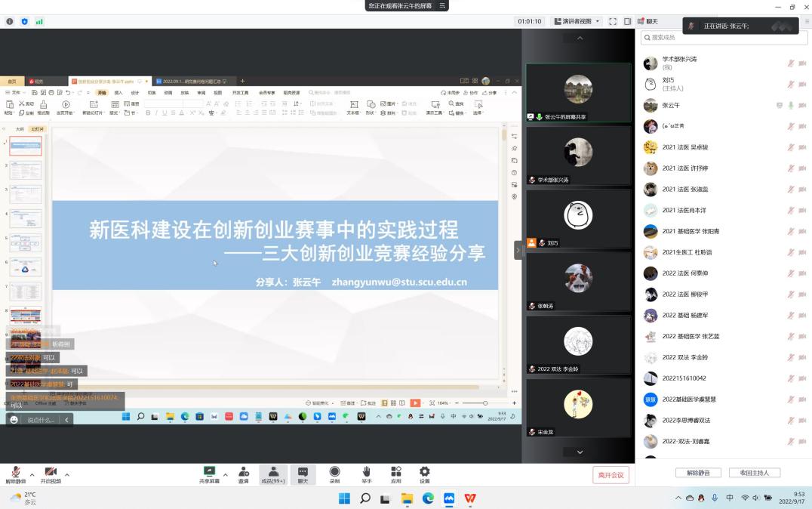This screenshot has height=509, width=812.
Task: Click the 解除静音 button in members panel
Action: (x=697, y=473)
